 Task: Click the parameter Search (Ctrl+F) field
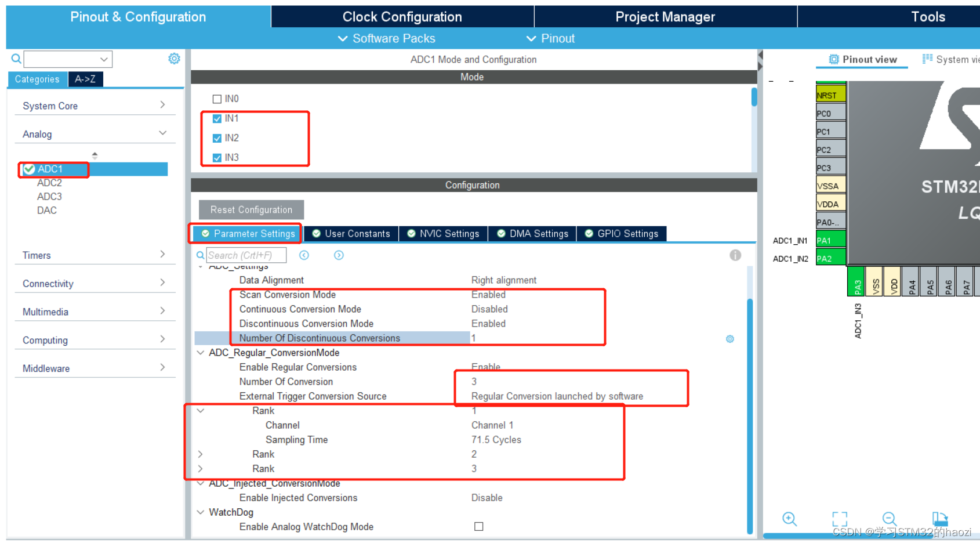246,255
